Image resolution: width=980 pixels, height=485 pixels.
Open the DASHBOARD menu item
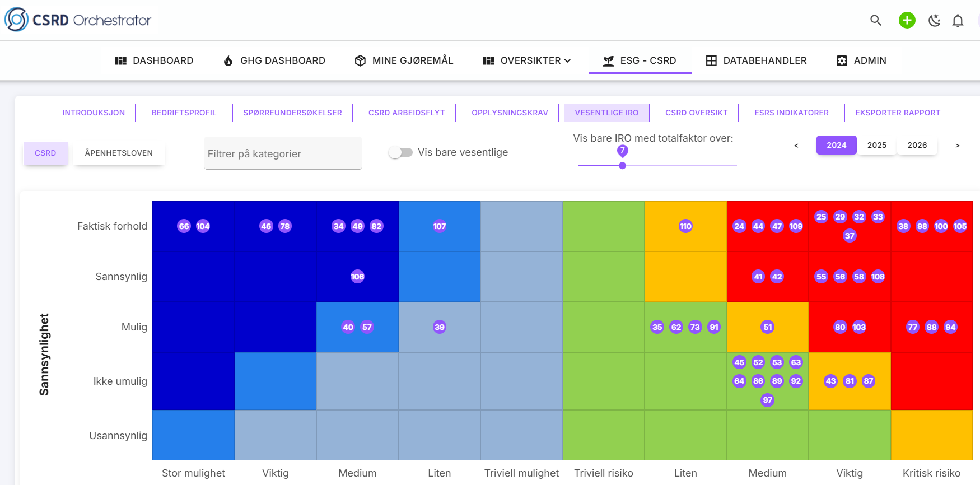click(154, 60)
